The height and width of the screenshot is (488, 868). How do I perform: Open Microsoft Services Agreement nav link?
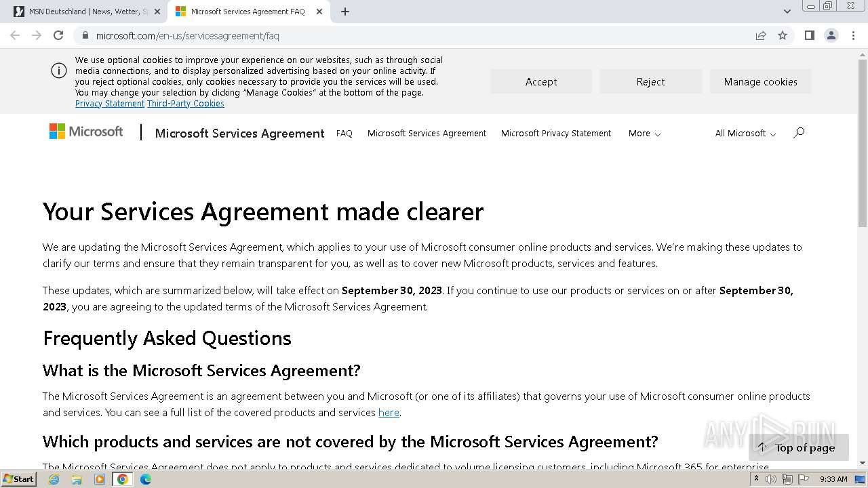427,134
